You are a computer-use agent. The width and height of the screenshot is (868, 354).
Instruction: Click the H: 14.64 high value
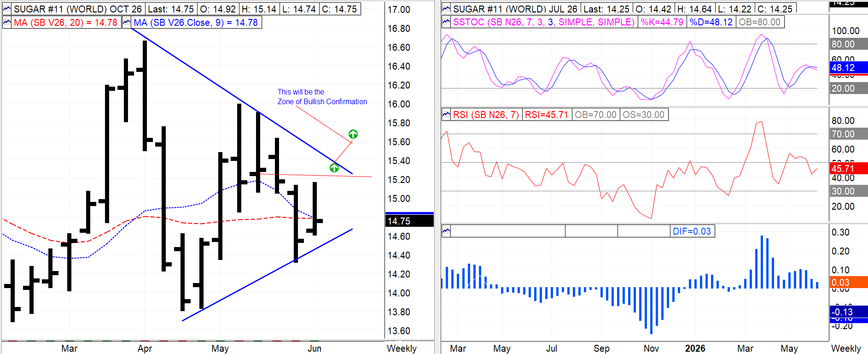(694, 9)
